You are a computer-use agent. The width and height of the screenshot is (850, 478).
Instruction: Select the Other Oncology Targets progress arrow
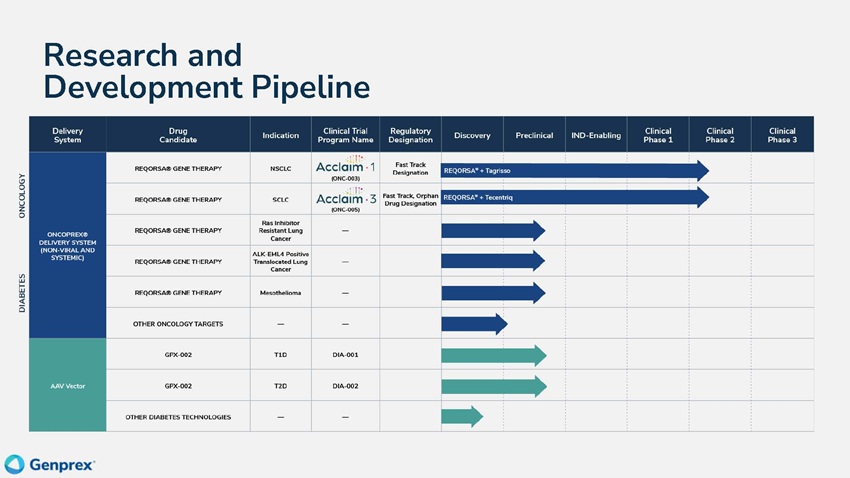tap(474, 324)
